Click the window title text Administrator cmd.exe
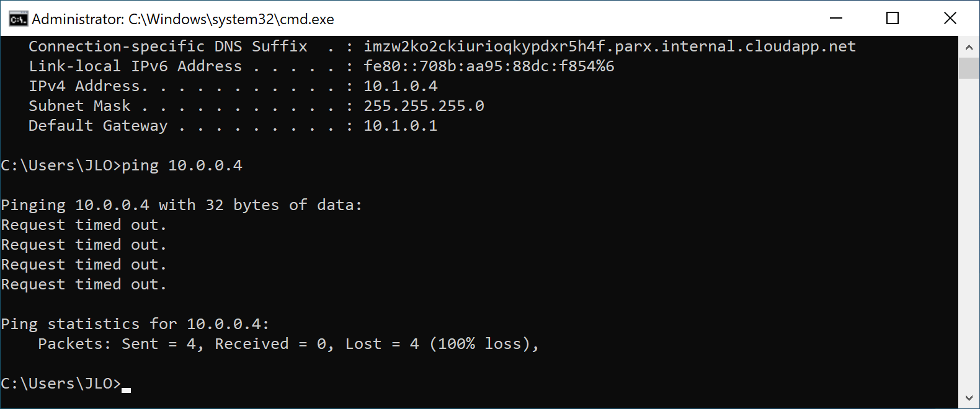 click(183, 19)
